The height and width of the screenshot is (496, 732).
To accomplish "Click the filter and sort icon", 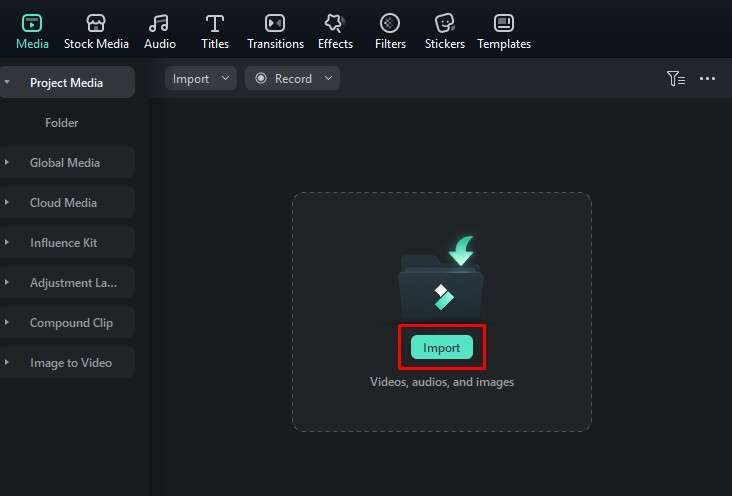I will [x=676, y=78].
